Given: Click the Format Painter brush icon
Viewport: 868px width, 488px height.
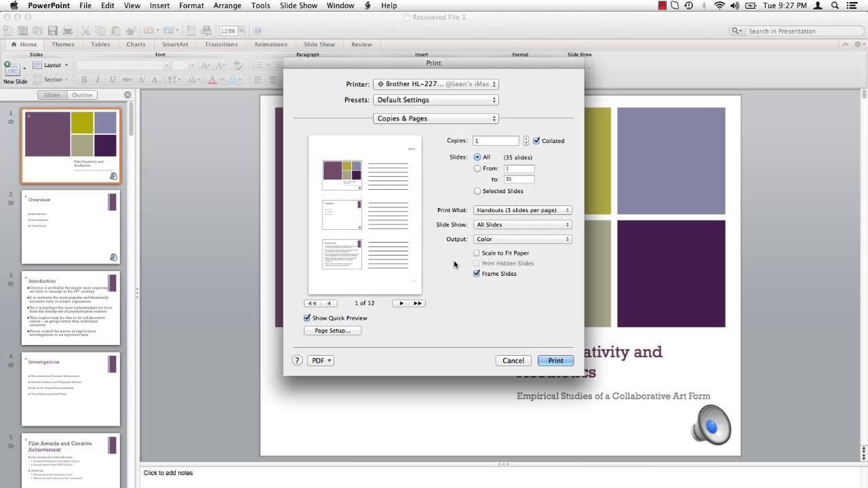Looking at the screenshot, I should [x=131, y=30].
